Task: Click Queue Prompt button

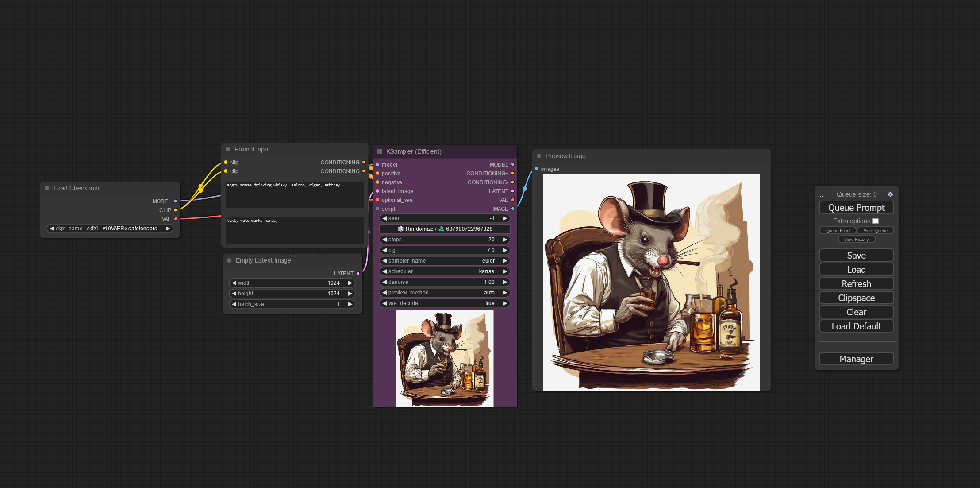Action: click(x=856, y=208)
